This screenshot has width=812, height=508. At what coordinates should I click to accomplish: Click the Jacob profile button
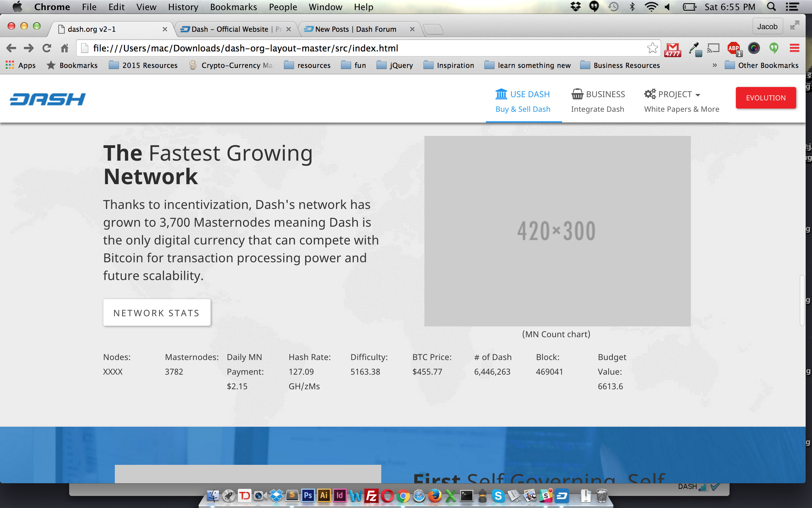767,27
